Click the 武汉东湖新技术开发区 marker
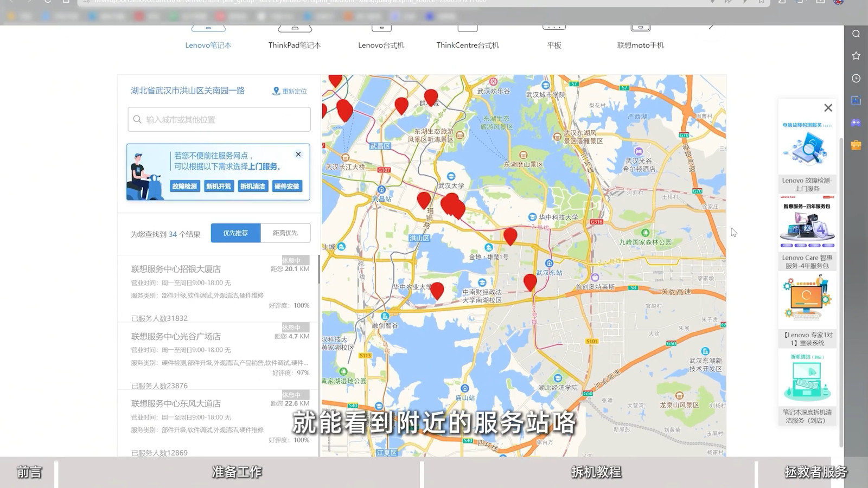This screenshot has width=868, height=488. (705, 351)
